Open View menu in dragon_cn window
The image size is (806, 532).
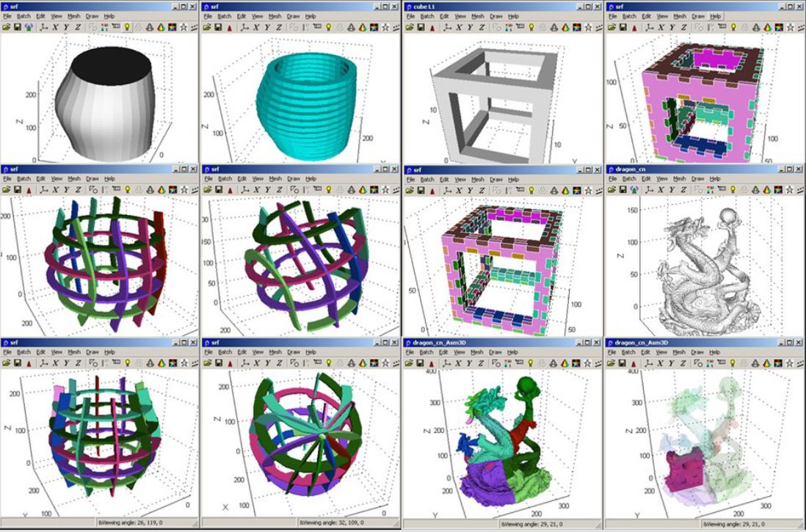click(x=661, y=179)
